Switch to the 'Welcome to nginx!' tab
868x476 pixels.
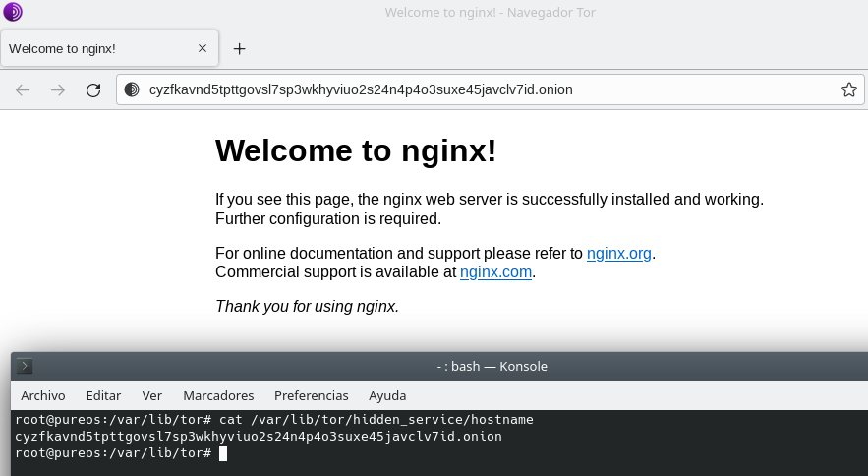coord(98,48)
